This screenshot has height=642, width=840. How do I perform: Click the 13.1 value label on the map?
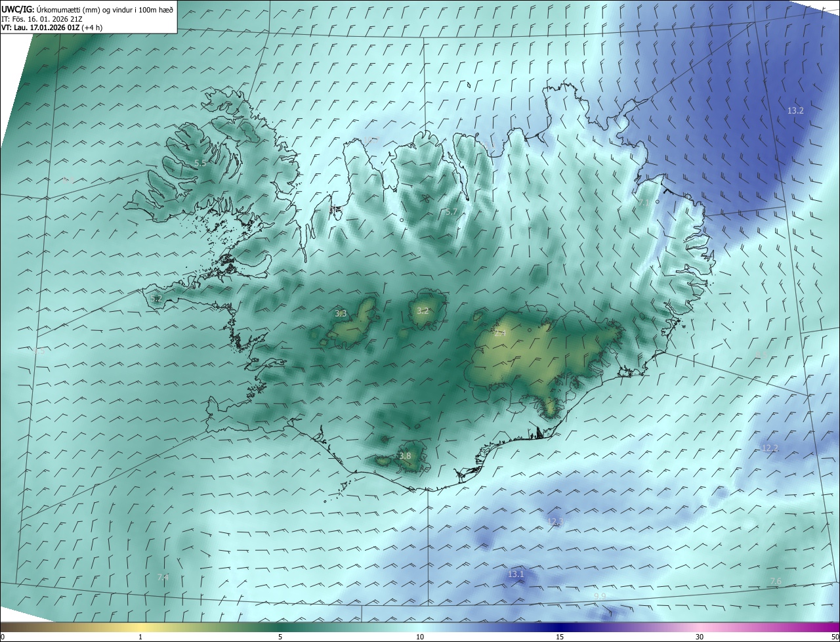click(x=516, y=574)
